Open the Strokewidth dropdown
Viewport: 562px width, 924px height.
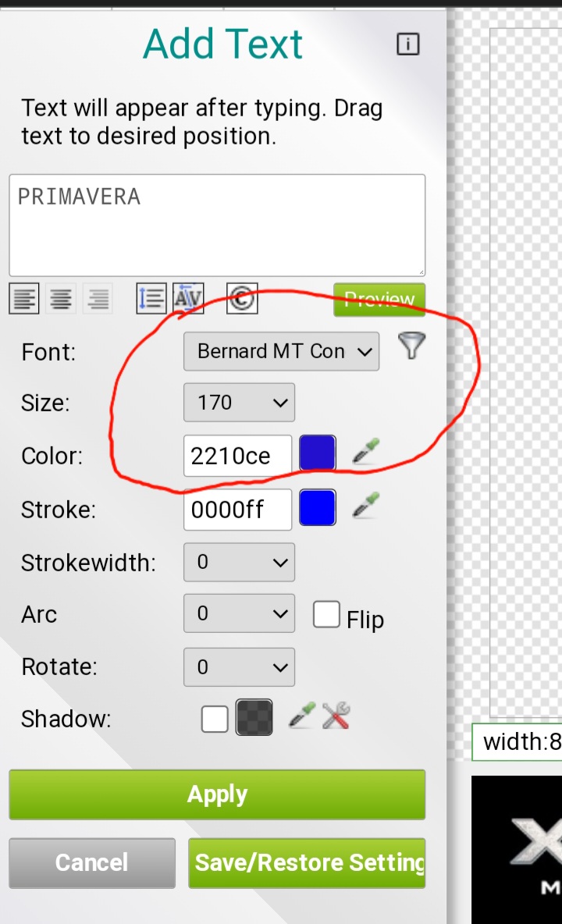(239, 562)
